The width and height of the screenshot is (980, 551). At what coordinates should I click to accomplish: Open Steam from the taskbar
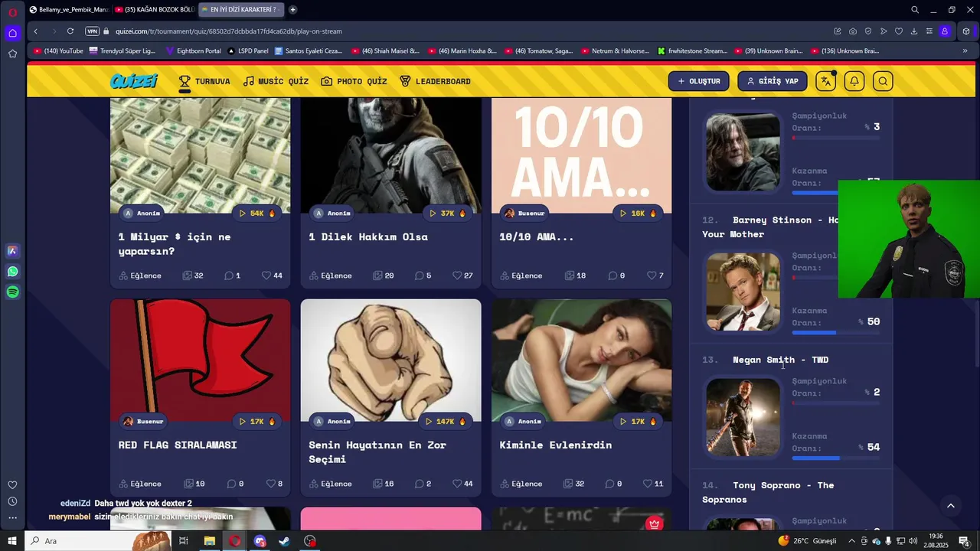[x=284, y=541]
